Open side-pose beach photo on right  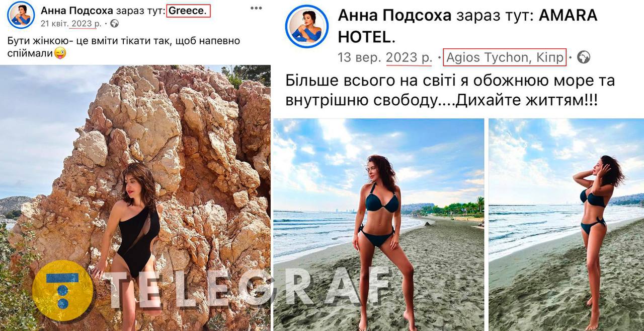click(x=567, y=225)
